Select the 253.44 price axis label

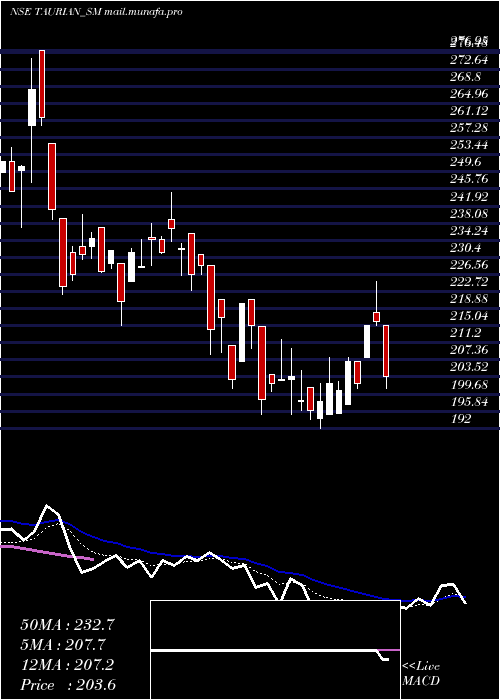[469, 145]
